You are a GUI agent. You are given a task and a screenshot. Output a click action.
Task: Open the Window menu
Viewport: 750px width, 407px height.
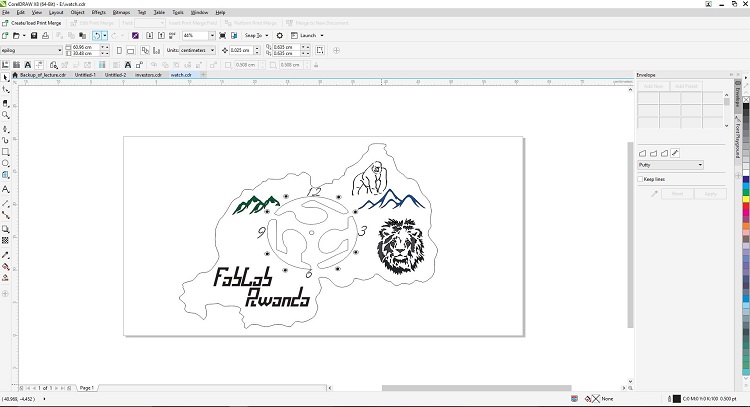pos(199,12)
